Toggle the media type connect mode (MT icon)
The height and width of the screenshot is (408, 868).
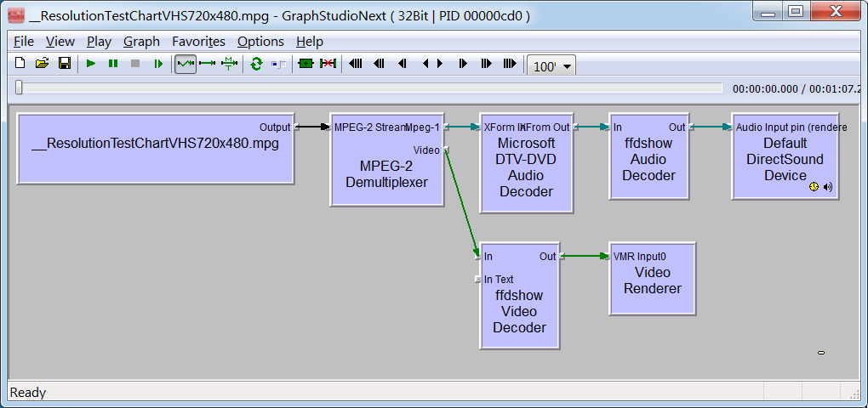tap(229, 64)
